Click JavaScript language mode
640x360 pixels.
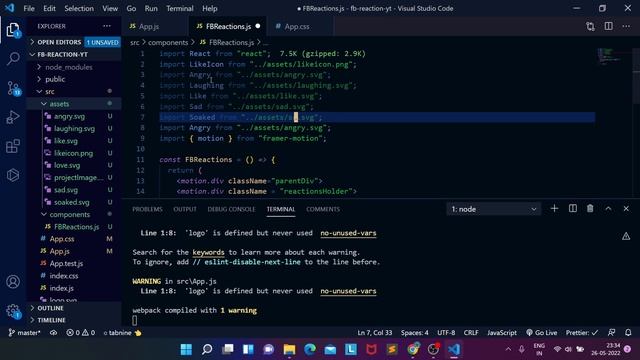(502, 333)
